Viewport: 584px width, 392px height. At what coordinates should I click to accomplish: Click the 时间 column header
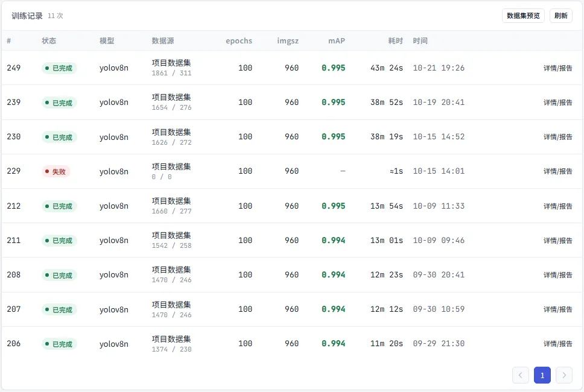click(x=420, y=40)
